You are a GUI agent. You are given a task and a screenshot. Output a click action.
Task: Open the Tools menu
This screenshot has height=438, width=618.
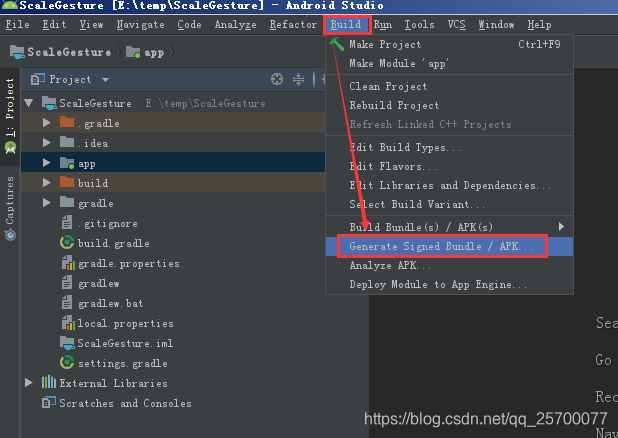point(419,24)
